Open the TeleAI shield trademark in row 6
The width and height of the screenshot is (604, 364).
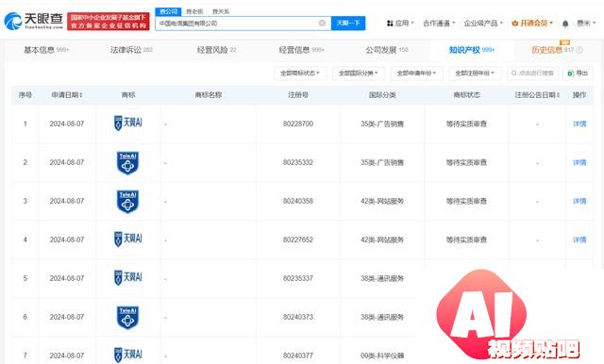pyautogui.click(x=128, y=318)
